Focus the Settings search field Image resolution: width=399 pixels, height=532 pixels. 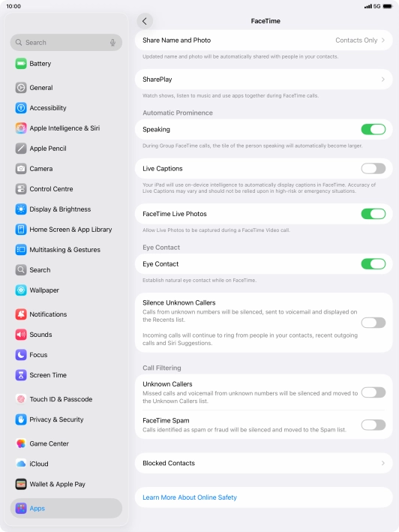point(66,43)
